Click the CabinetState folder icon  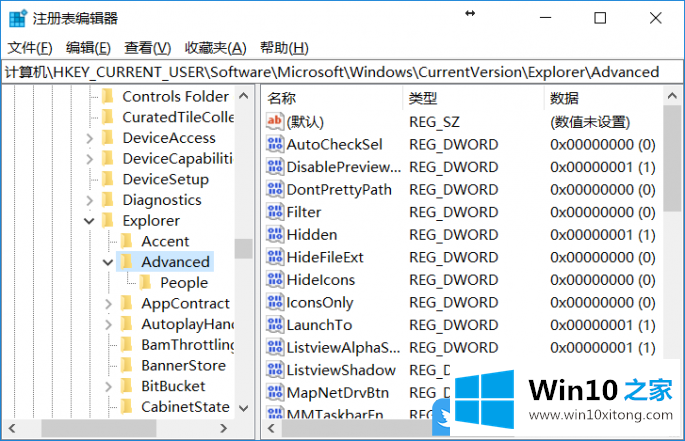click(x=126, y=406)
